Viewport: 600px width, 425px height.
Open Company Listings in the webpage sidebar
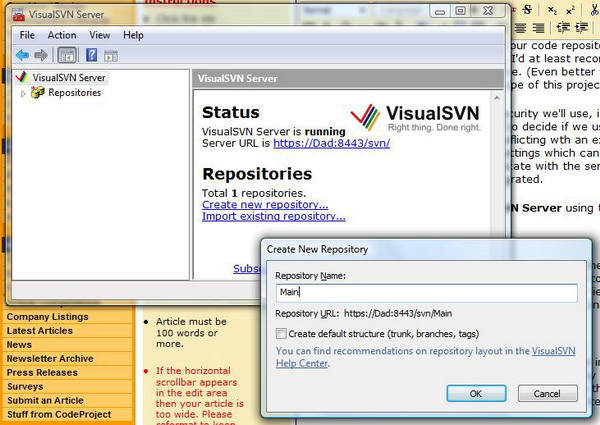click(47, 317)
